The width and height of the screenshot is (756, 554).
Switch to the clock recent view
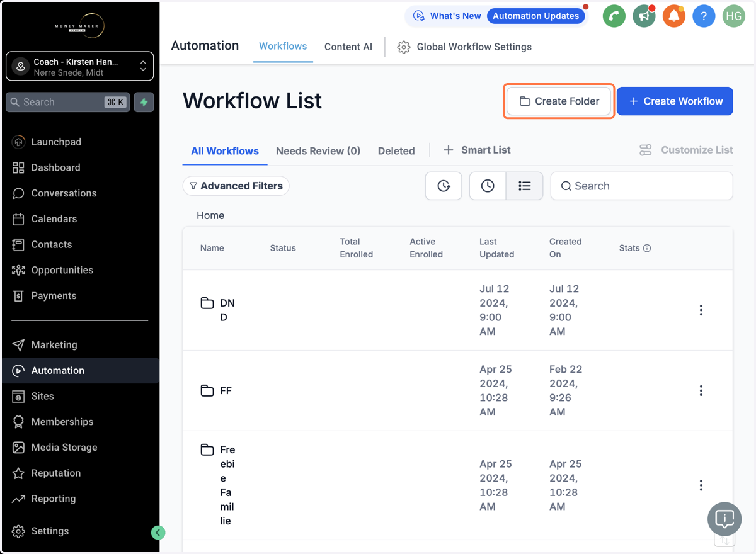(x=488, y=186)
